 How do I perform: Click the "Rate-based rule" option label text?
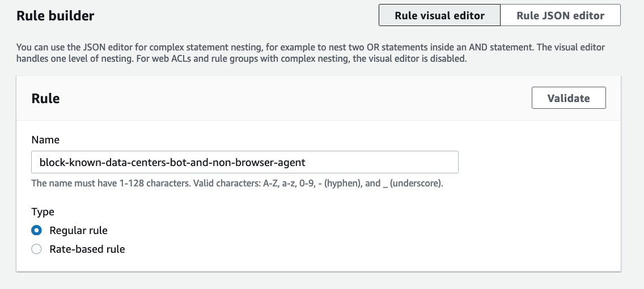click(87, 249)
